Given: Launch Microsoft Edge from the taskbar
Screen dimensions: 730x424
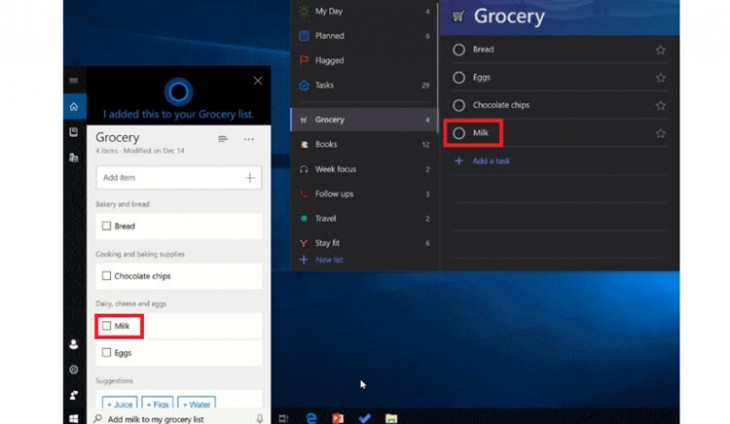Looking at the screenshot, I should coord(311,418).
